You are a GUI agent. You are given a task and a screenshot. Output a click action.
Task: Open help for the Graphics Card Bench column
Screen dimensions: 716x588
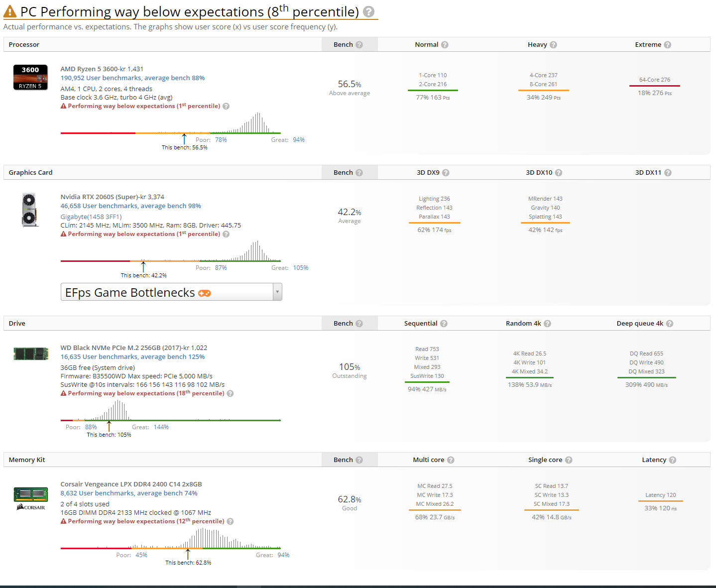(x=359, y=173)
